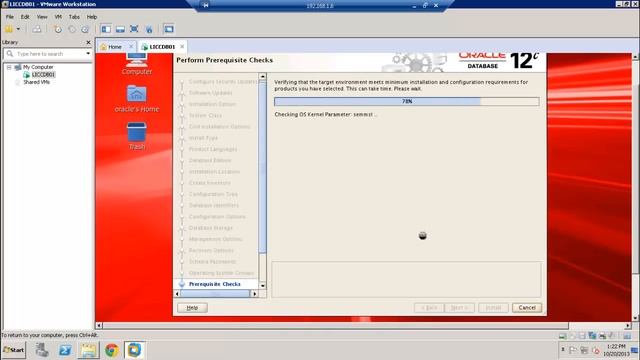Viewport: 640px width, 360px height.
Task: Open the power options dropdown arrow
Action: pyautogui.click(x=18, y=29)
